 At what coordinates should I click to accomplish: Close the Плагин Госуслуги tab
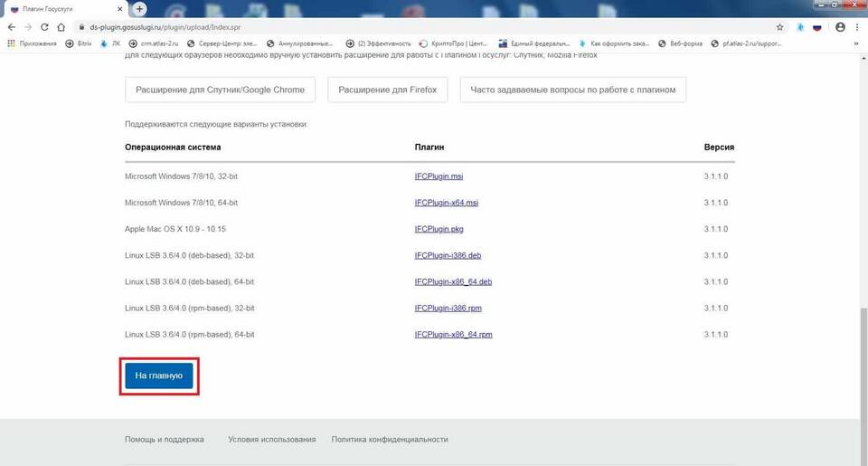coord(120,9)
